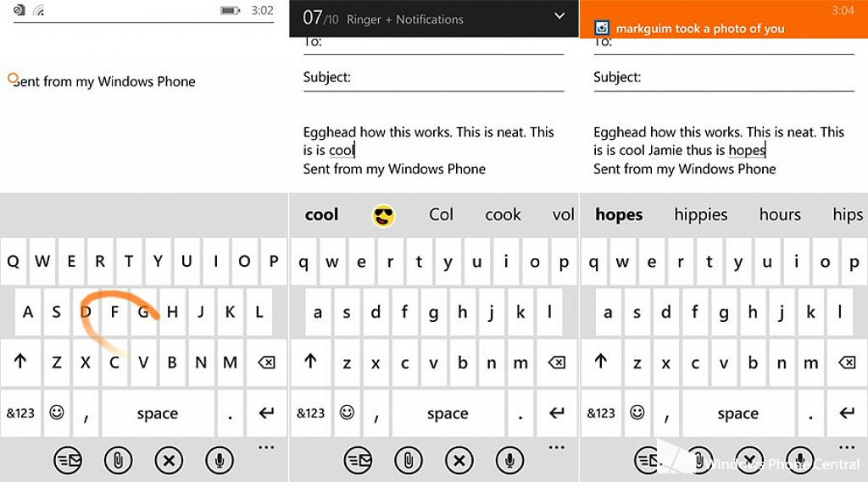868x482 pixels.
Task: Expand the Ringer + Notifications volume chevron
Action: [559, 16]
